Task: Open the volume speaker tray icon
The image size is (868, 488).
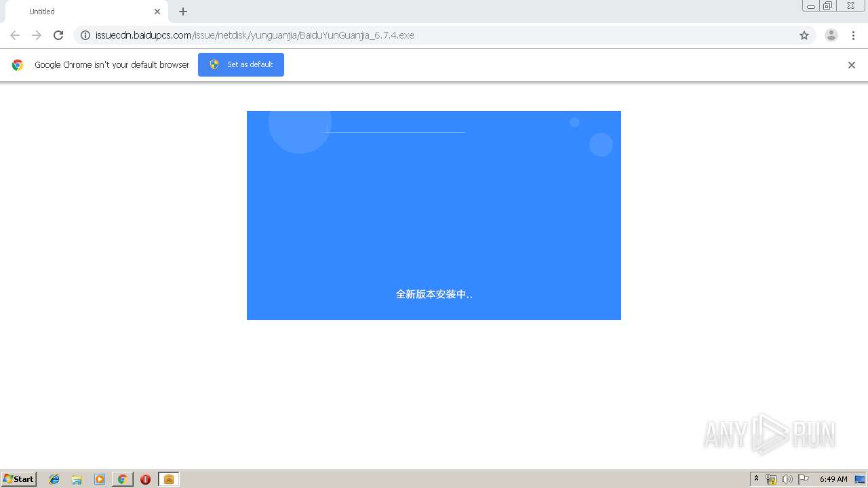Action: point(787,479)
